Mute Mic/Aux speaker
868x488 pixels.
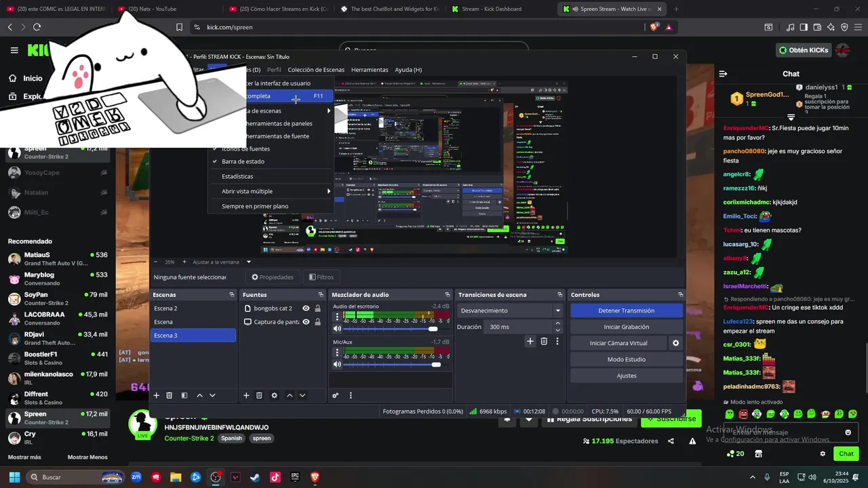337,365
